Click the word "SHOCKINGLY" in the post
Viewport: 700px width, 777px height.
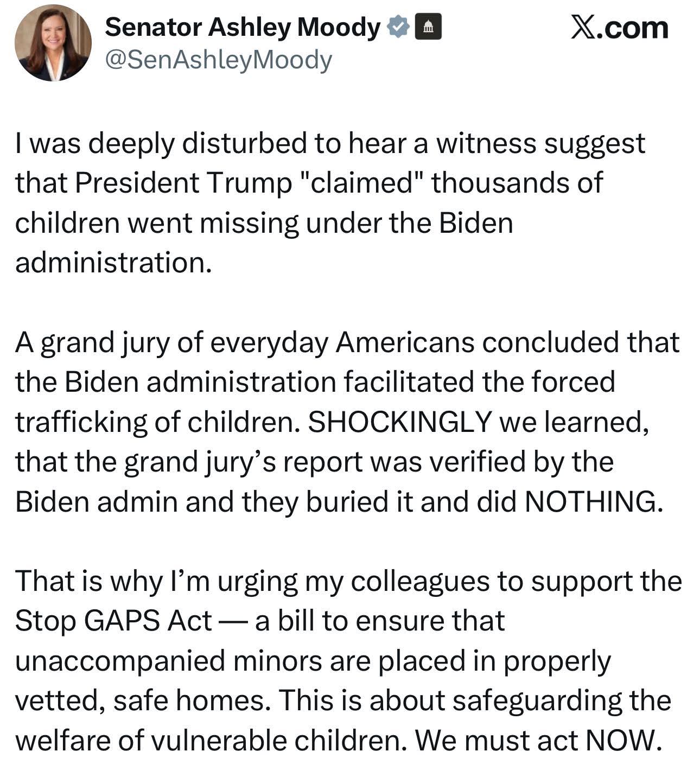(400, 422)
